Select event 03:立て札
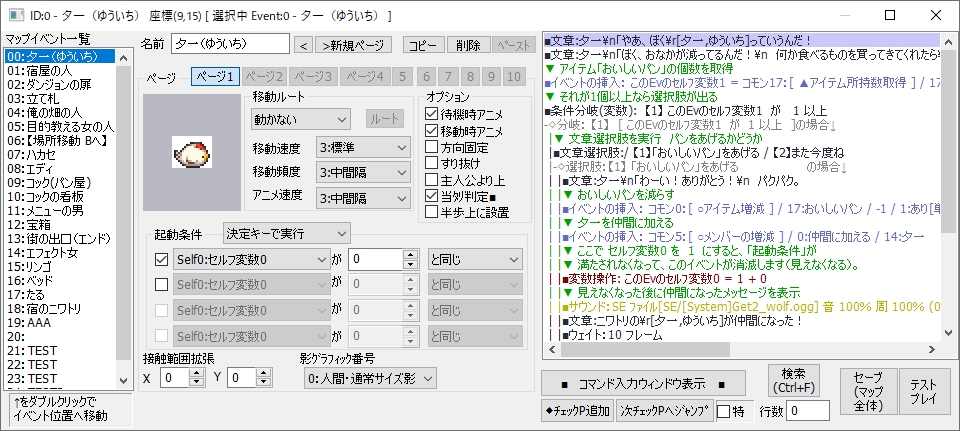 coord(60,99)
